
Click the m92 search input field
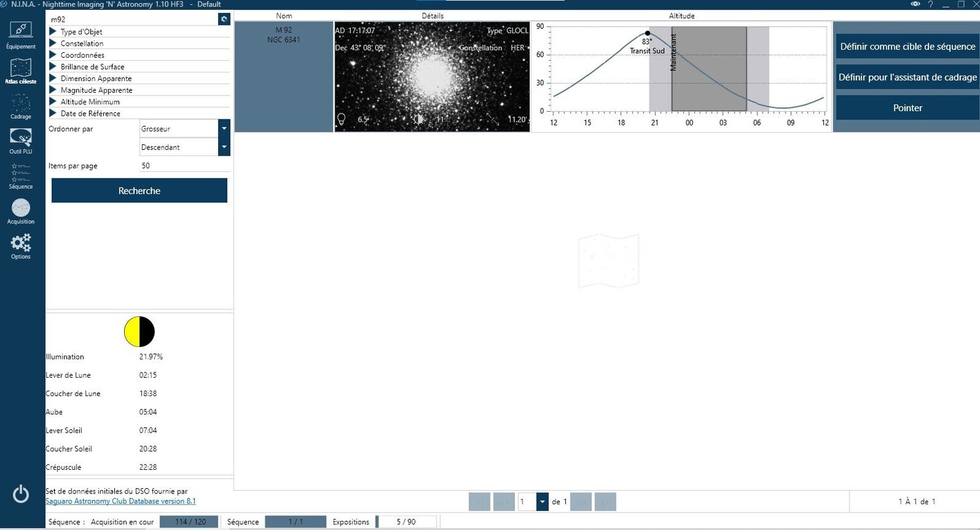pos(133,19)
